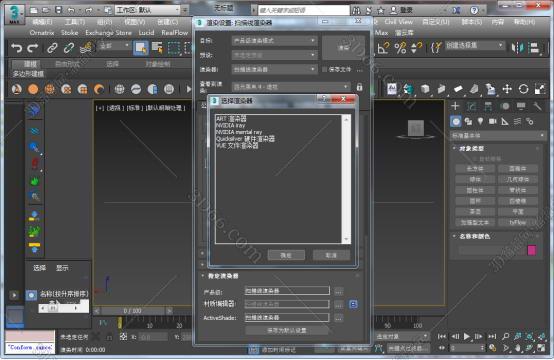The width and height of the screenshot is (554, 360).
Task: Enable the Save File checkbox in Render Setup
Action: [x=324, y=69]
